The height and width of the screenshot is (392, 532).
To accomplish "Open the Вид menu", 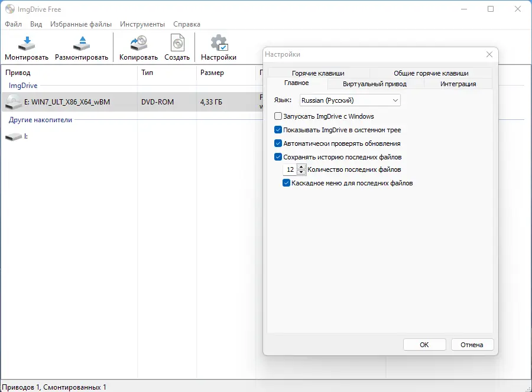I will click(36, 24).
